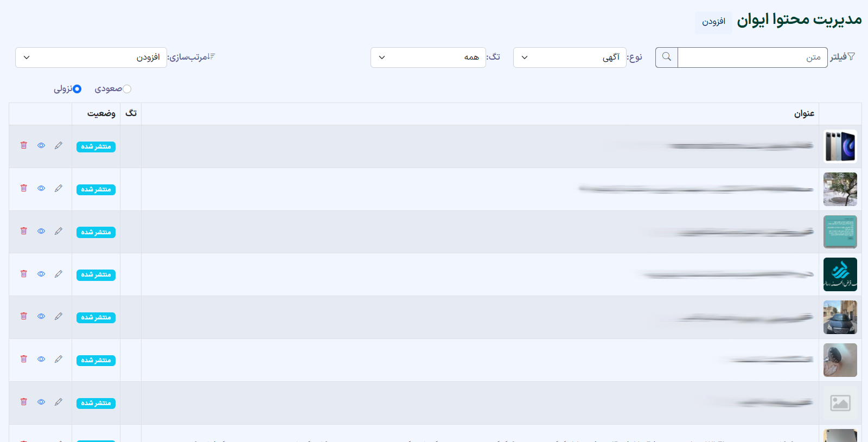The width and height of the screenshot is (868, 442).
Task: Delete the car thumbnail row item
Action: click(x=23, y=316)
